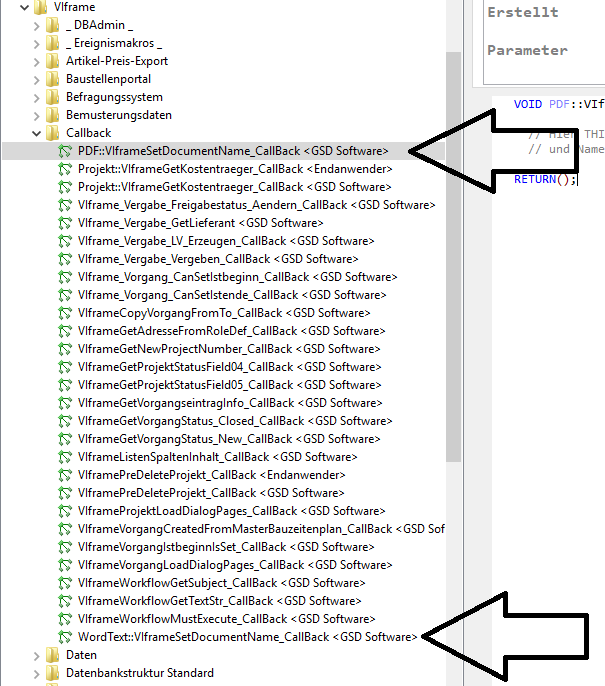Expand the Bemusterungsdaten folder
605x686 pixels.
pos(37,116)
